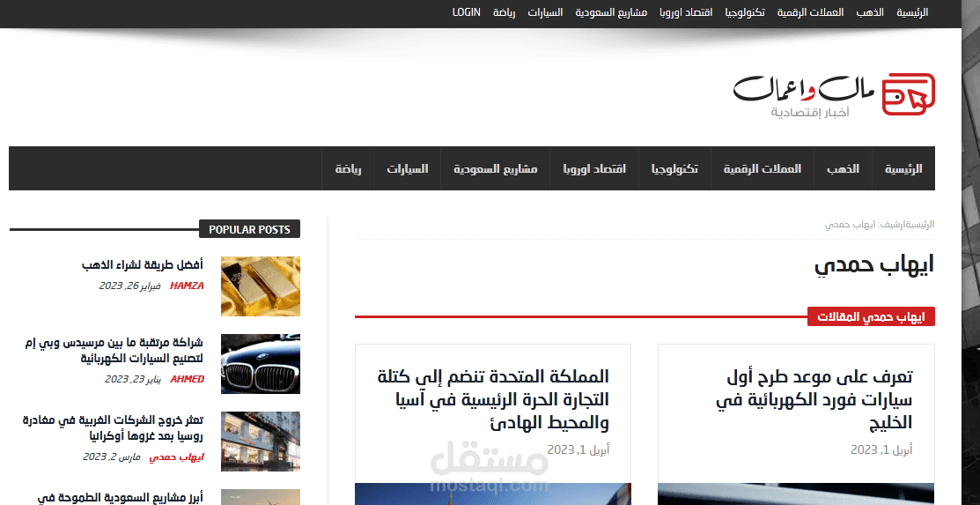Click the date فبراير 26, 2023

(x=129, y=286)
